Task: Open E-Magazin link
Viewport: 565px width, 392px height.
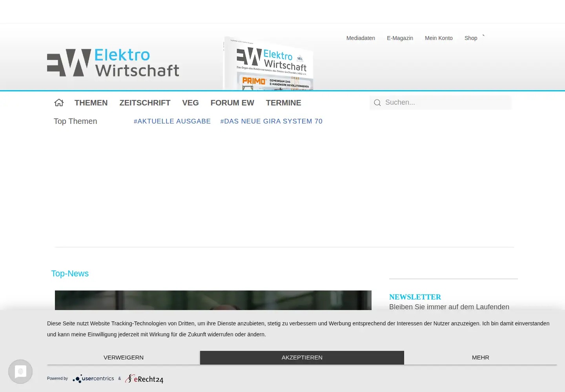Action: (x=400, y=38)
